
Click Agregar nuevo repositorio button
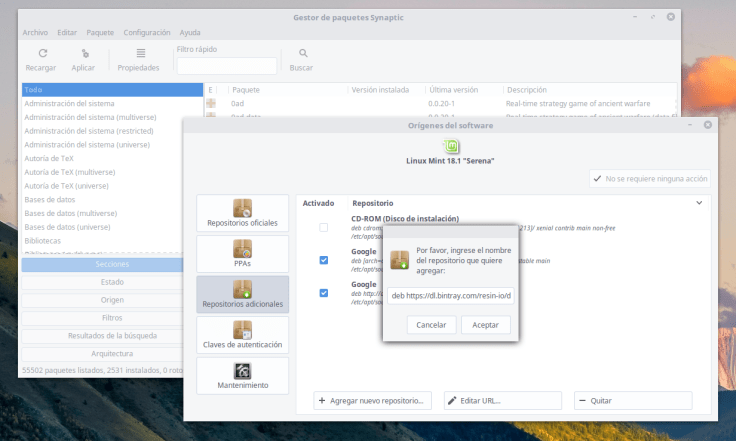373,400
